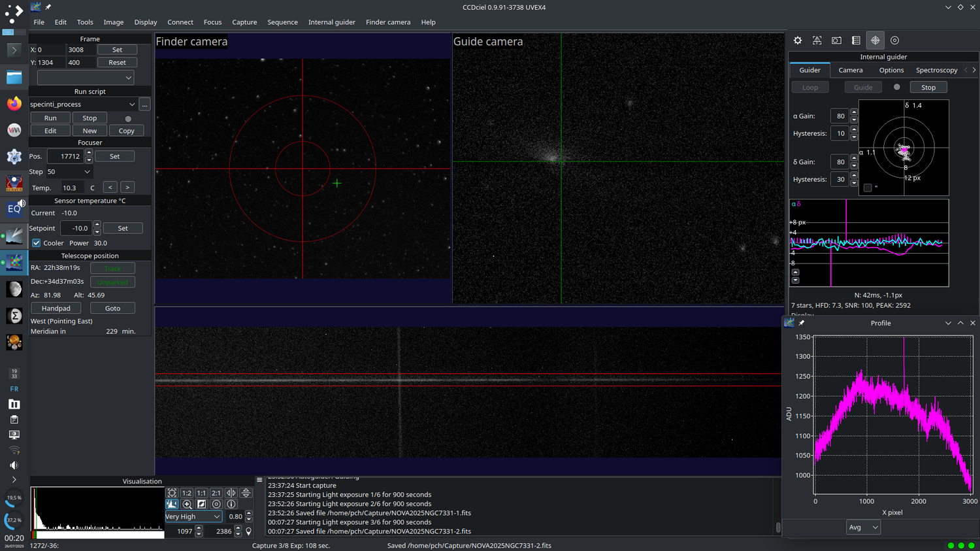Click the Unparked mount toggle button
980x551 pixels.
point(112,282)
